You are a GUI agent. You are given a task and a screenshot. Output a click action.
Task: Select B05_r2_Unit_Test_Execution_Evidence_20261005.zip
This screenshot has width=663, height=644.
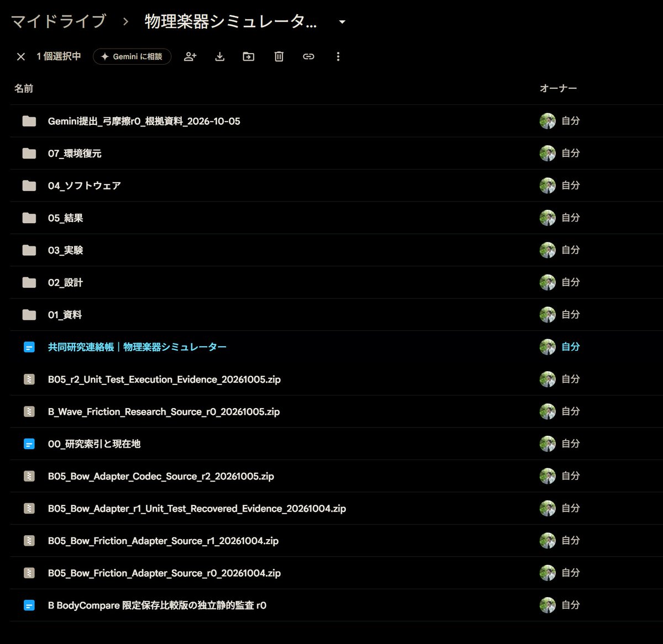pos(165,379)
